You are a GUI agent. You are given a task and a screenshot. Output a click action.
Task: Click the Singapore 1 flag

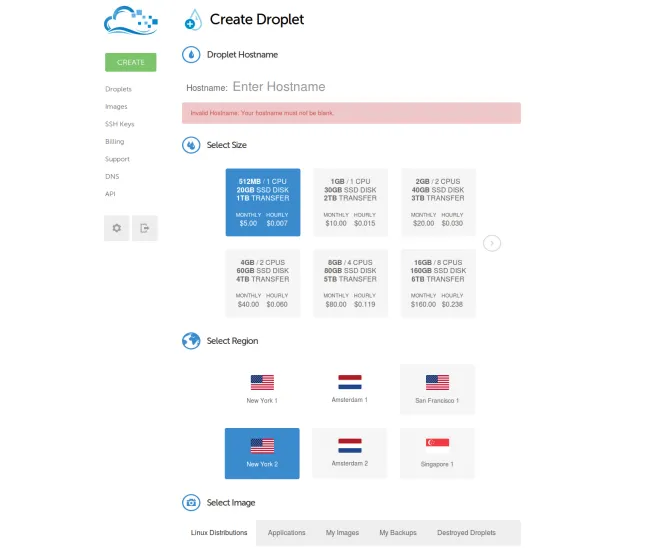click(x=437, y=446)
